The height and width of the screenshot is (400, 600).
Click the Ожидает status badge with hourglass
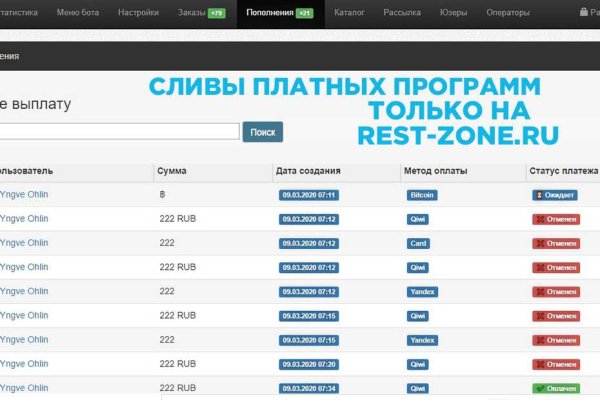(x=555, y=195)
